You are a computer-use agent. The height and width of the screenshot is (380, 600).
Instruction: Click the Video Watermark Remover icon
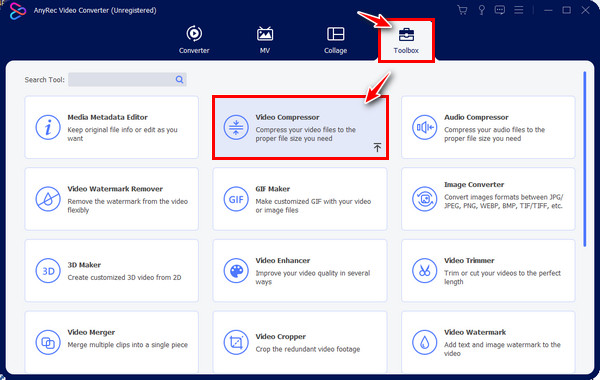(48, 199)
